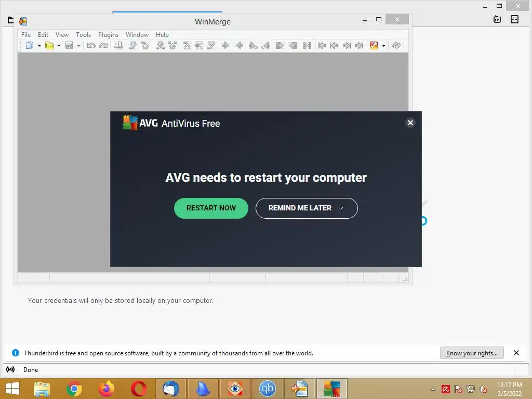This screenshot has height=399, width=532.
Task: Click the Refresh icon in WinMerge toolbar
Action: (396, 45)
